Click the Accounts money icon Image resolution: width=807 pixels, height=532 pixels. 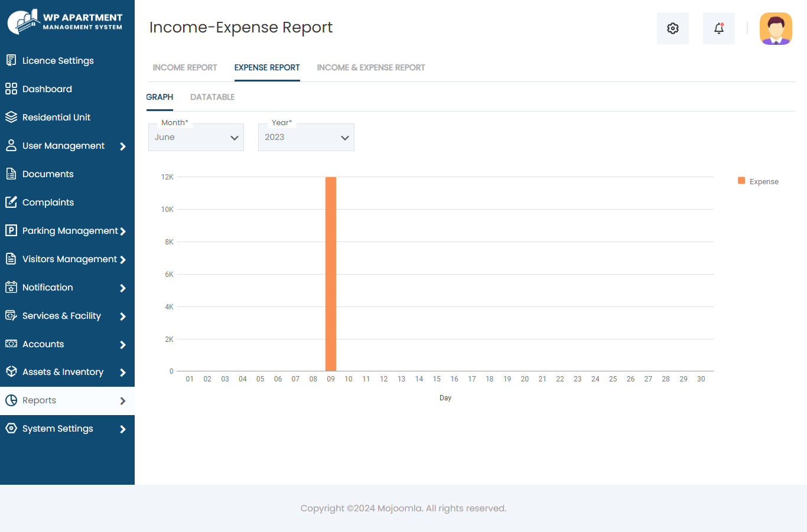[x=11, y=344]
